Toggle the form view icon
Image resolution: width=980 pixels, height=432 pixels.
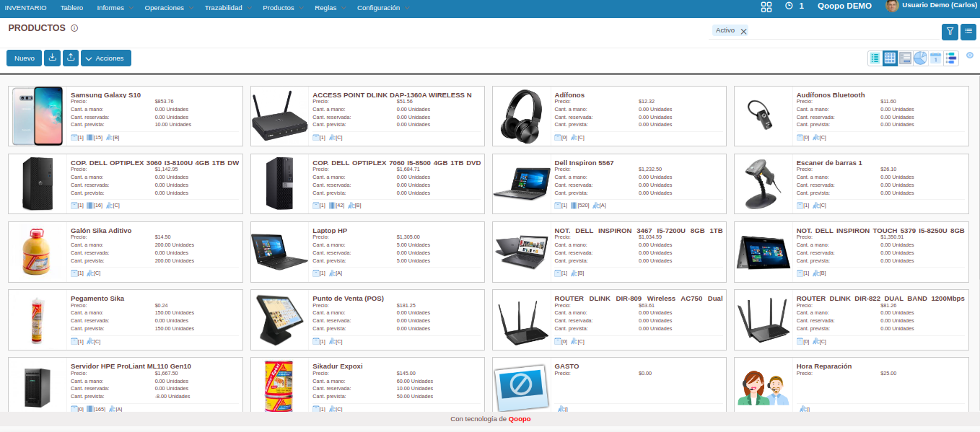tap(905, 58)
